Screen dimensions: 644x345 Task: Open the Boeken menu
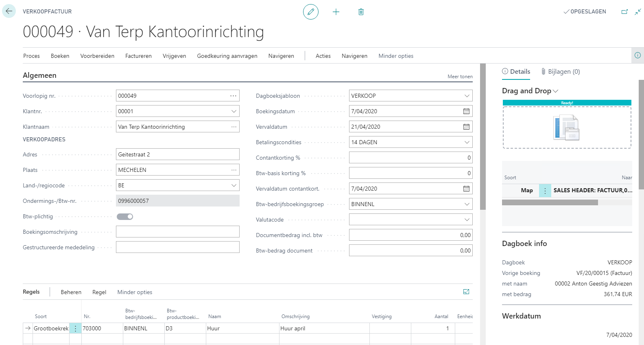coord(60,56)
